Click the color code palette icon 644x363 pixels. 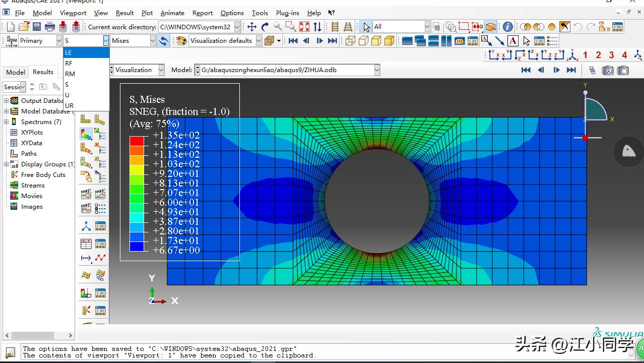point(181,41)
